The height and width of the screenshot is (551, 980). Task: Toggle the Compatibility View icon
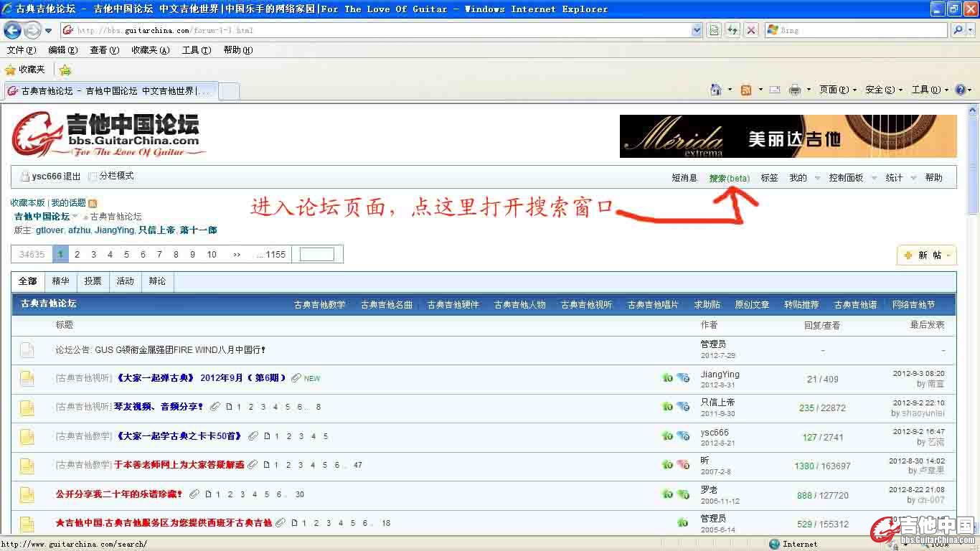[714, 30]
